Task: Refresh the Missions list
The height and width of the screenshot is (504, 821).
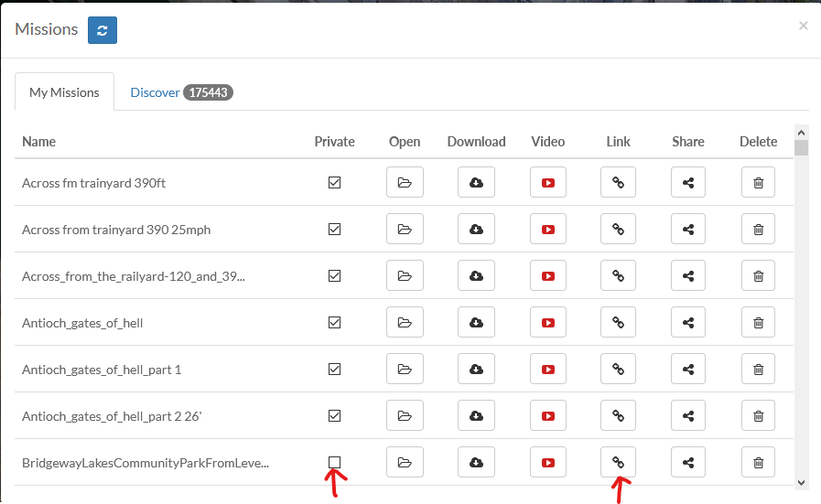Action: 103,30
